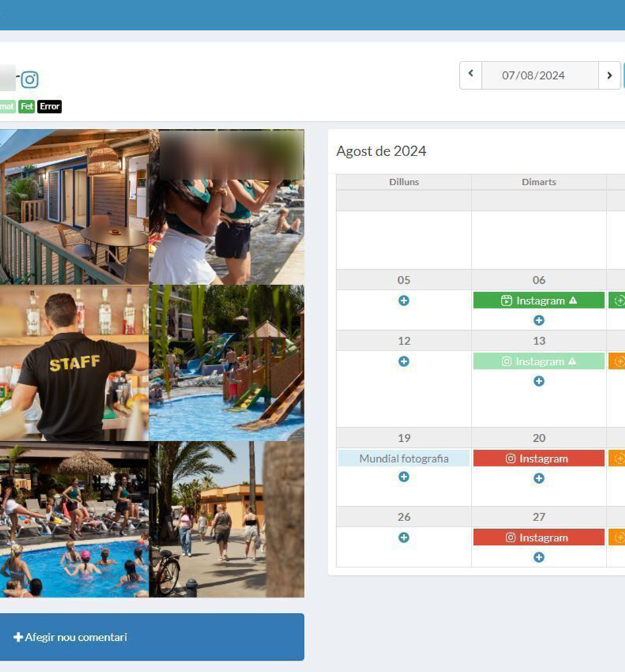Click the plus icon under day 27

538,558
